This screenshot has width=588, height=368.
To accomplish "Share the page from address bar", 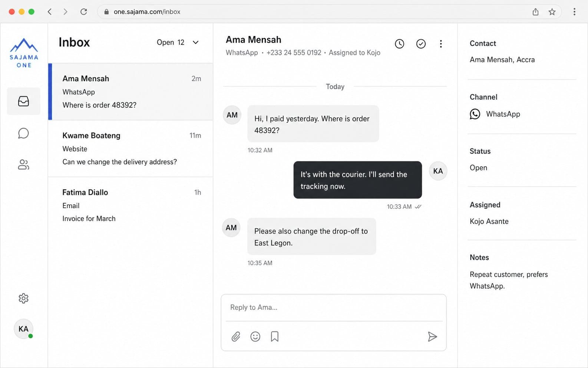I will [x=535, y=11].
